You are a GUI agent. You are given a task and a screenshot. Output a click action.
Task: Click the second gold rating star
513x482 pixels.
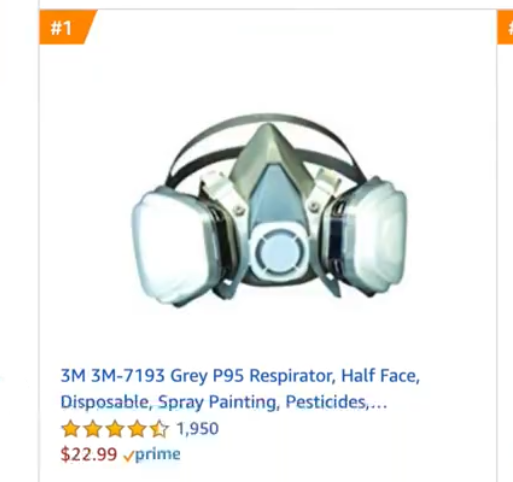tap(93, 429)
